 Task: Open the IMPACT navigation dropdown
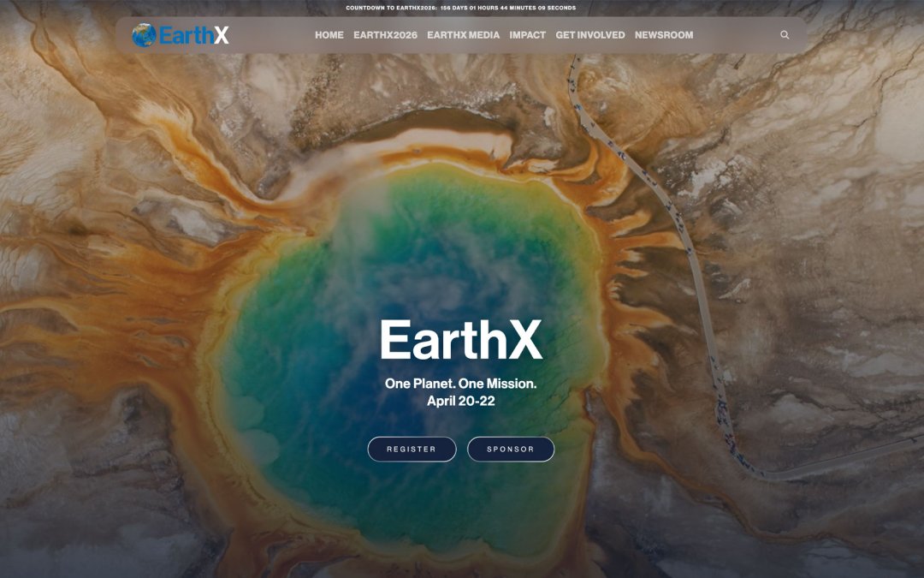528,35
